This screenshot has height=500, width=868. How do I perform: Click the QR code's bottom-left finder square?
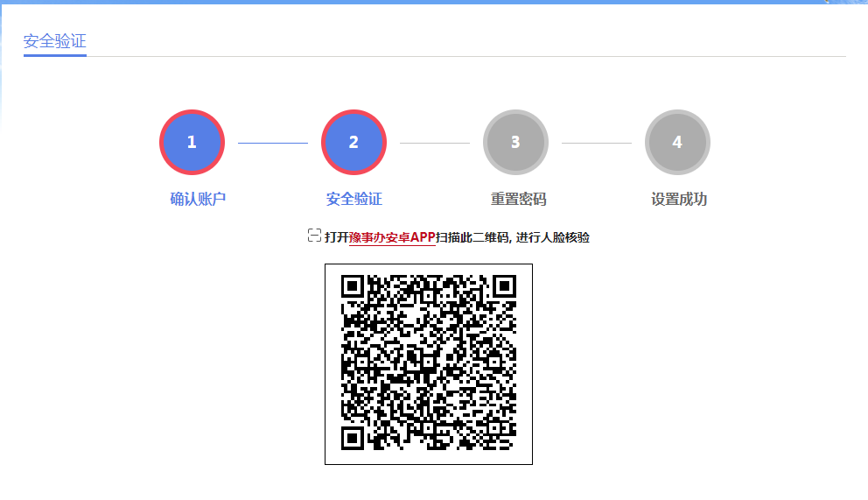353,438
